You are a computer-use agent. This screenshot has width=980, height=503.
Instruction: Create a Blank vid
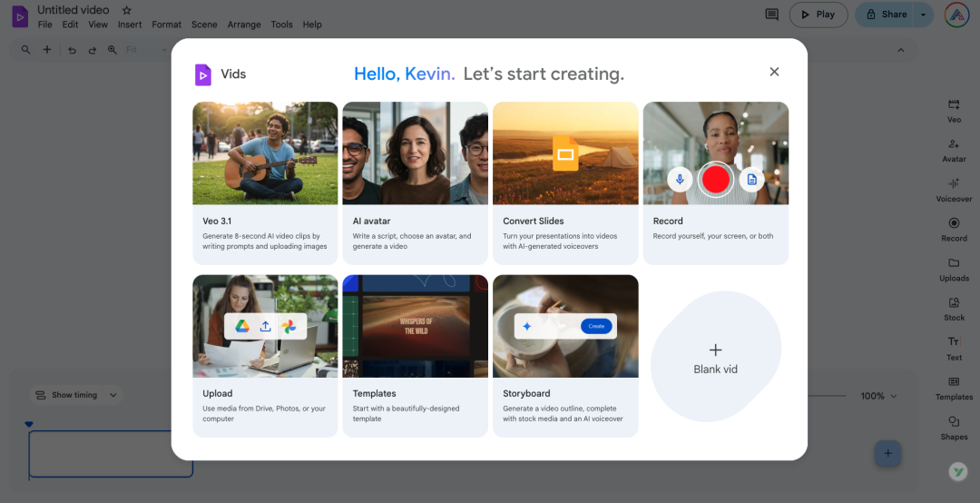pyautogui.click(x=715, y=357)
